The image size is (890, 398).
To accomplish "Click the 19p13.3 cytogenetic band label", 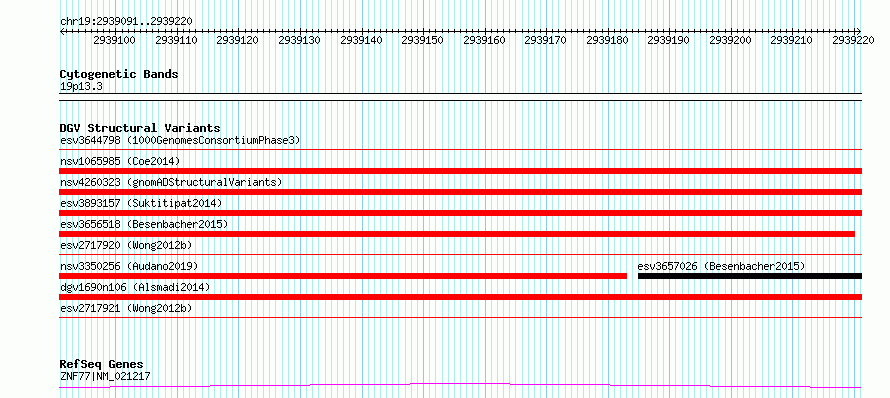I will [x=81, y=86].
